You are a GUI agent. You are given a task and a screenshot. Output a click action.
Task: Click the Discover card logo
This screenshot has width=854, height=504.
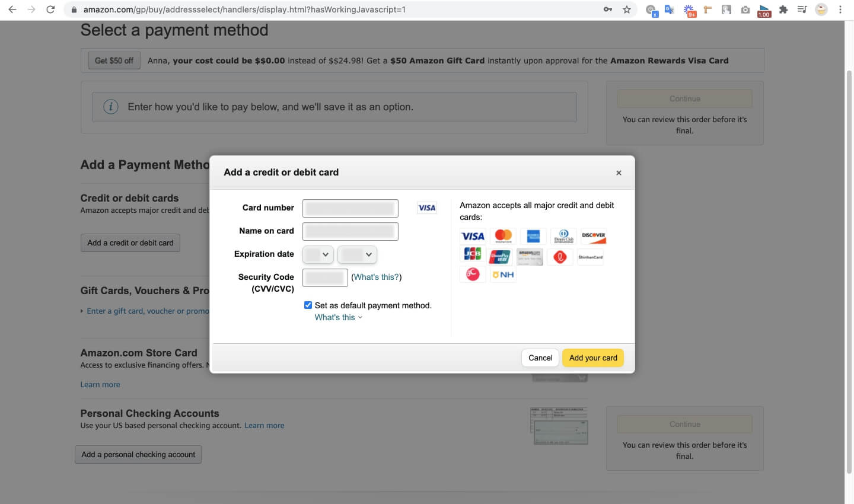594,236
